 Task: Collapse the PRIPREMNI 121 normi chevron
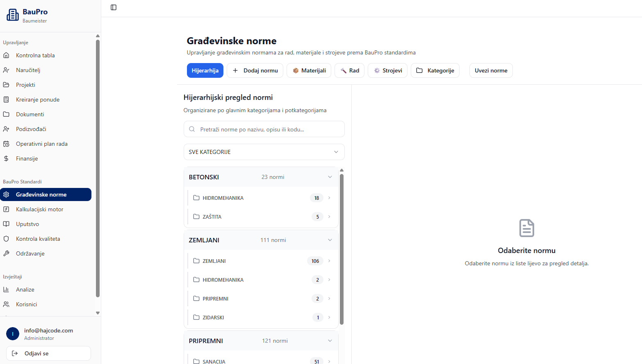[330, 341]
